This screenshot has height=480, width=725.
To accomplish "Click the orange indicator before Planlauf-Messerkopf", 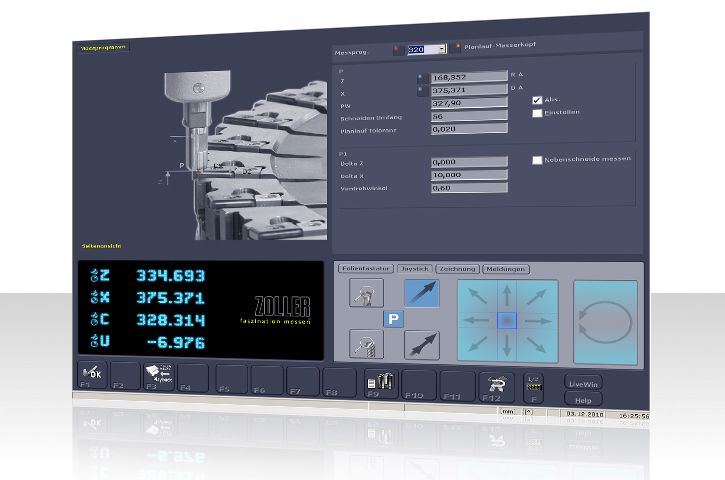I will (x=457, y=47).
